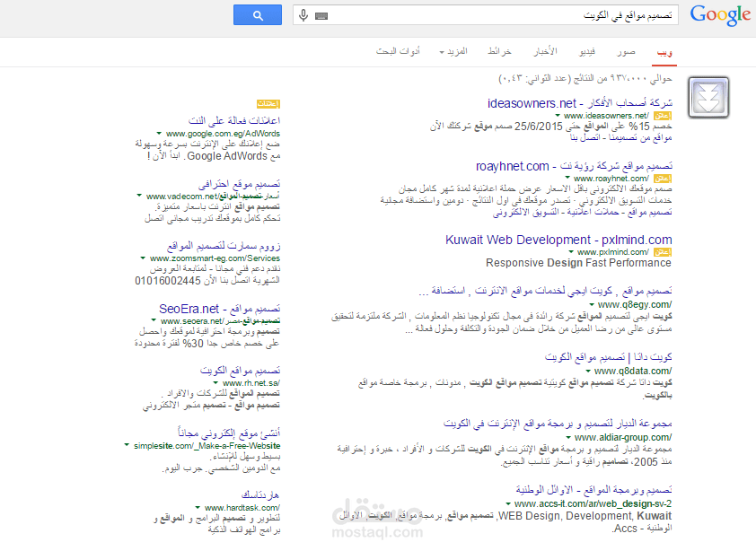Click the www.q8data.com green URL

coord(633,372)
